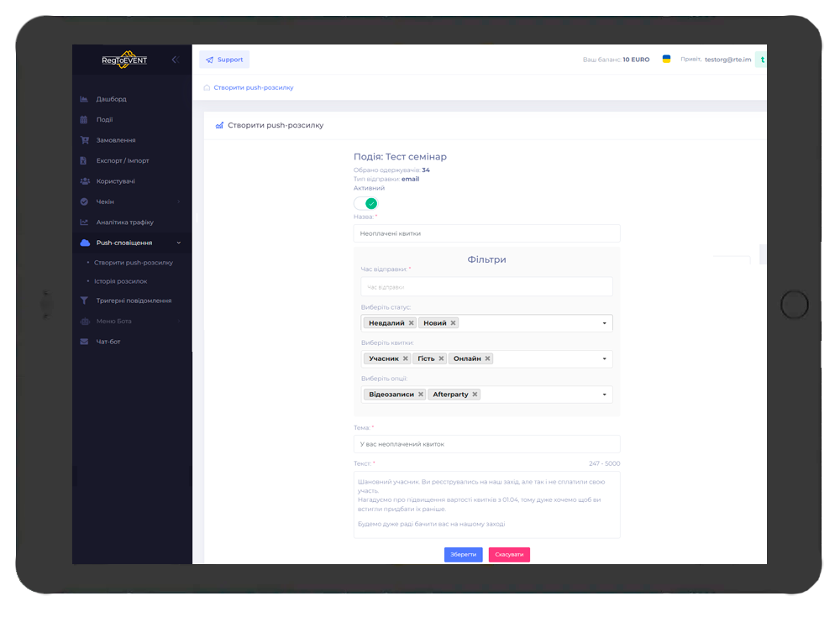Click the Тригерні повідомлення funnel icon
Screen dimensions: 840x617
point(84,301)
